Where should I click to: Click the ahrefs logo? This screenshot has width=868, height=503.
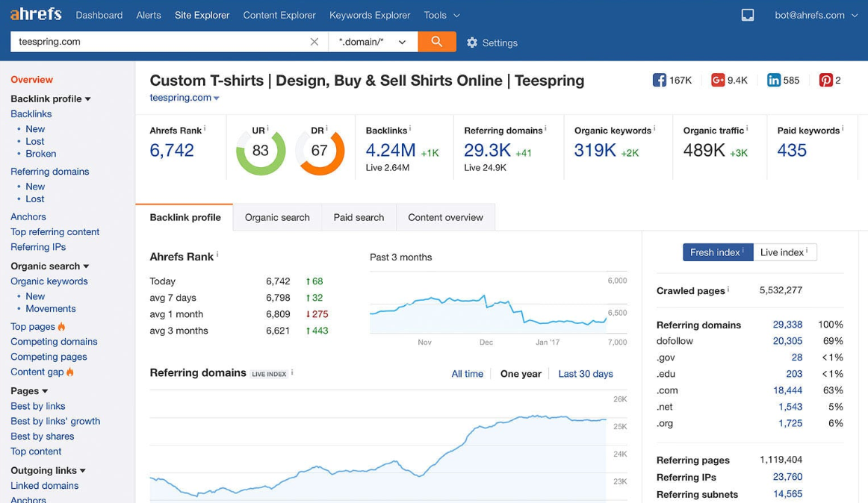(36, 14)
